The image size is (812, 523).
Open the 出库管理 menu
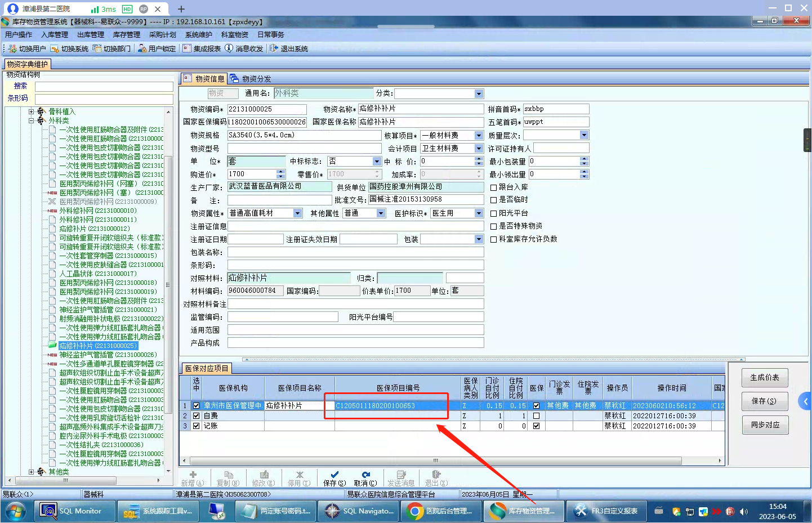click(x=90, y=35)
